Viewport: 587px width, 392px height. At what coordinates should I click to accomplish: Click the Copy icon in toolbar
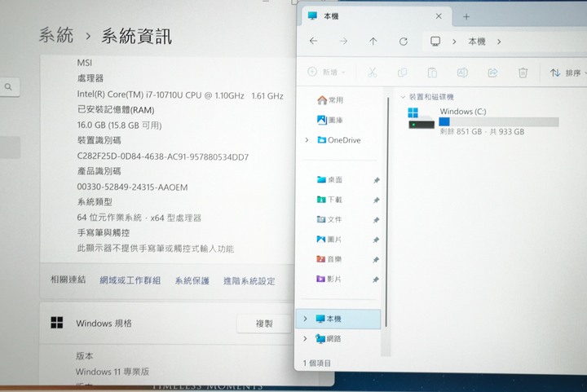coord(402,73)
